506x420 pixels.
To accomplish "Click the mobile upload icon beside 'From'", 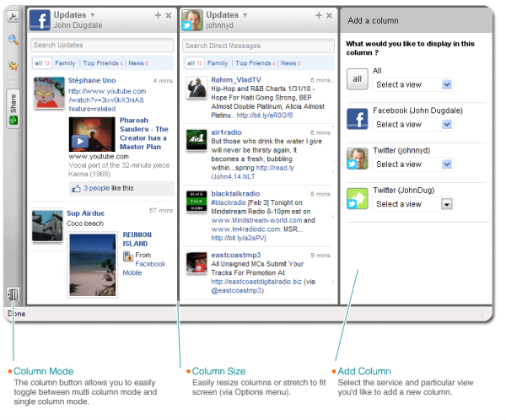I will 128,256.
